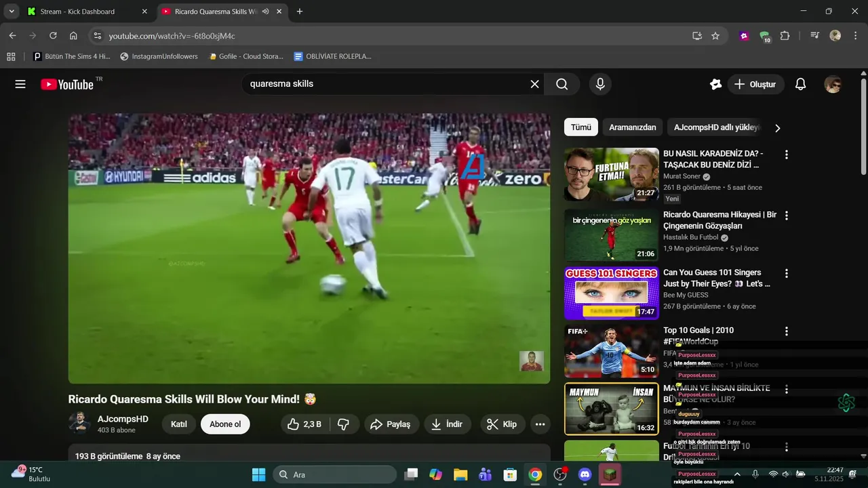Show hidden system tray icons chevron
The width and height of the screenshot is (868, 488).
pyautogui.click(x=737, y=474)
